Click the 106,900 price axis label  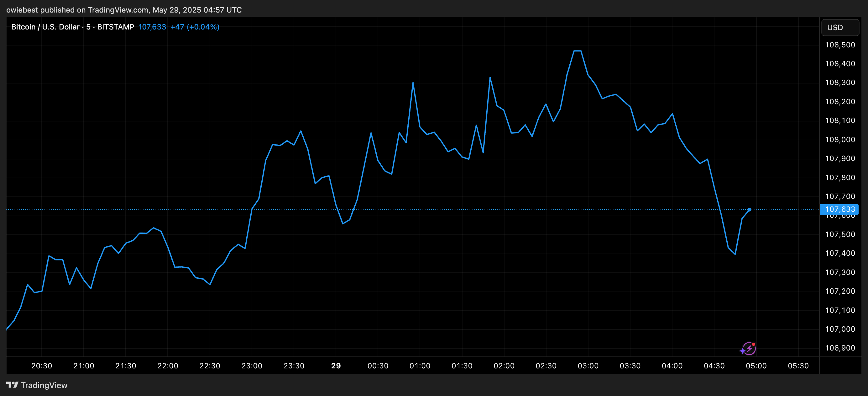tap(840, 348)
